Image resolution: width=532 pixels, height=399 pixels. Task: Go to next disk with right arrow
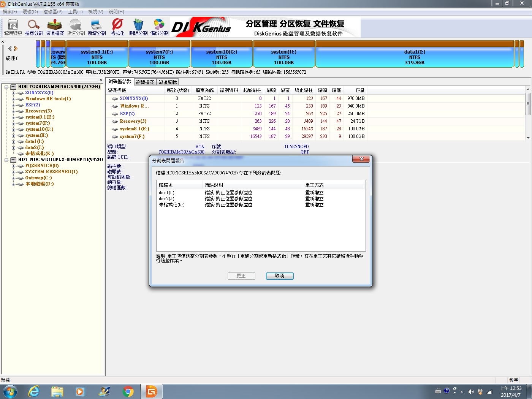(x=16, y=48)
